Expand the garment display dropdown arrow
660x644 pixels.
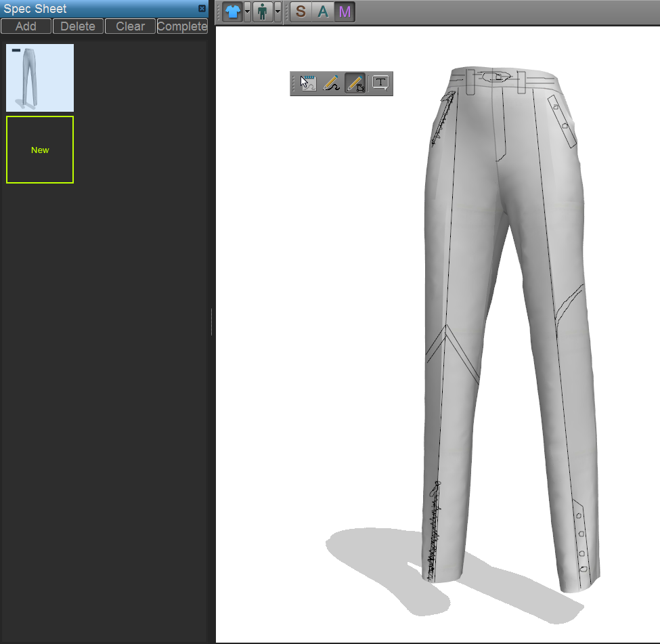click(x=247, y=12)
